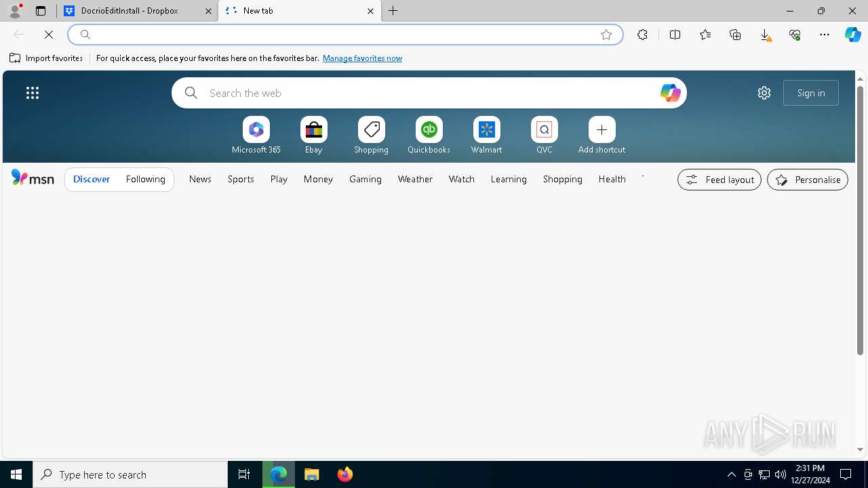The width and height of the screenshot is (868, 488).
Task: Open the Money category
Action: point(318,179)
